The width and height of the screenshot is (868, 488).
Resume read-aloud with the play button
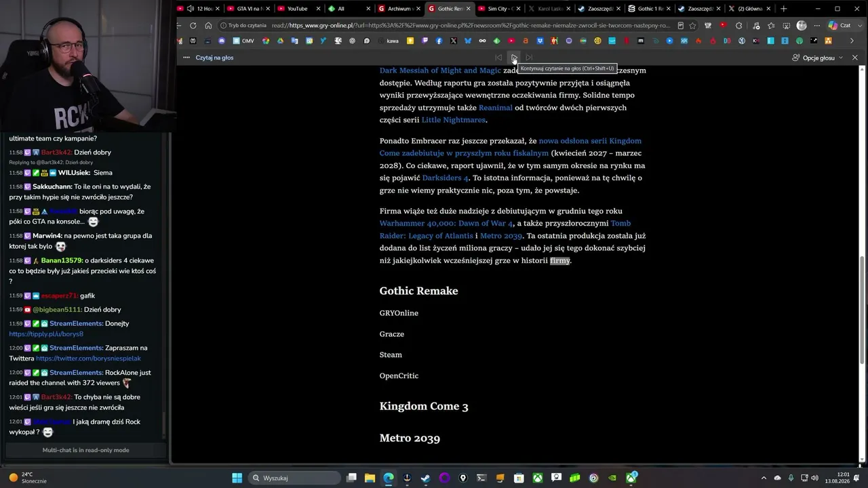point(514,58)
